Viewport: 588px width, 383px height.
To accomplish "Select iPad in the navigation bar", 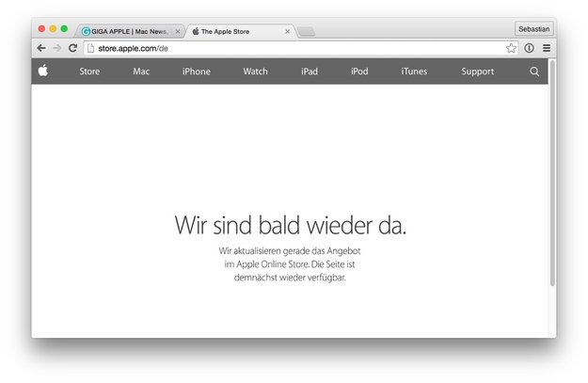I will click(x=310, y=72).
